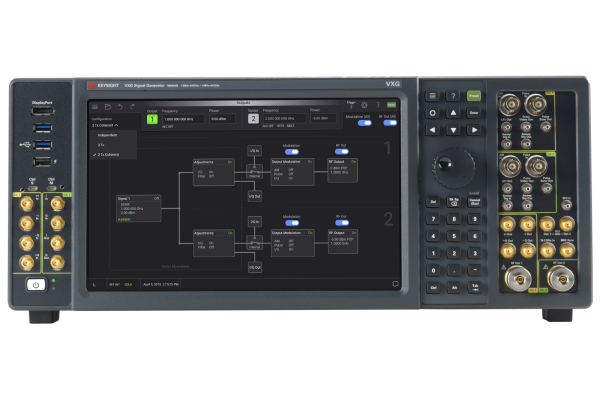Open the hamburger menu icon on screen
This screenshot has height=400, width=600.
[x=96, y=106]
